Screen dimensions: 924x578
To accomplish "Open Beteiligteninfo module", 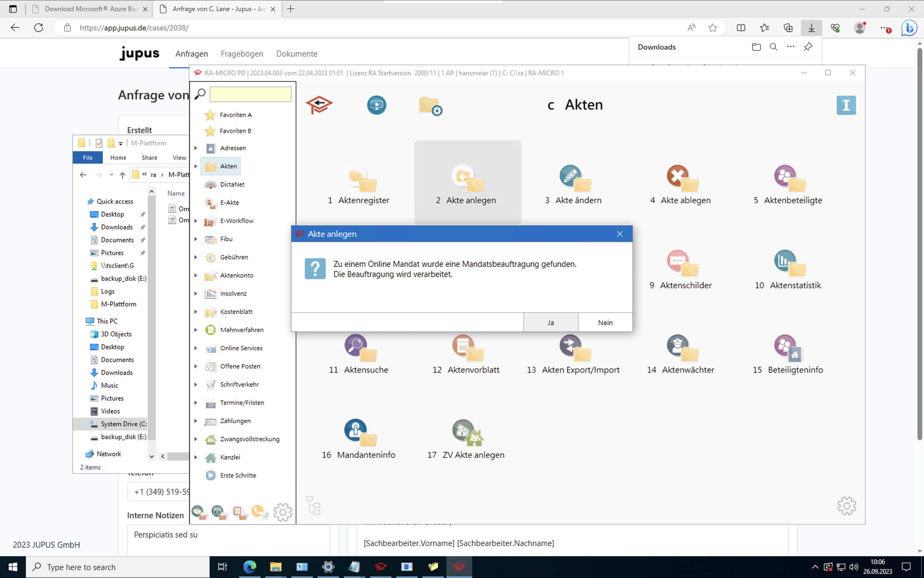I will click(788, 355).
